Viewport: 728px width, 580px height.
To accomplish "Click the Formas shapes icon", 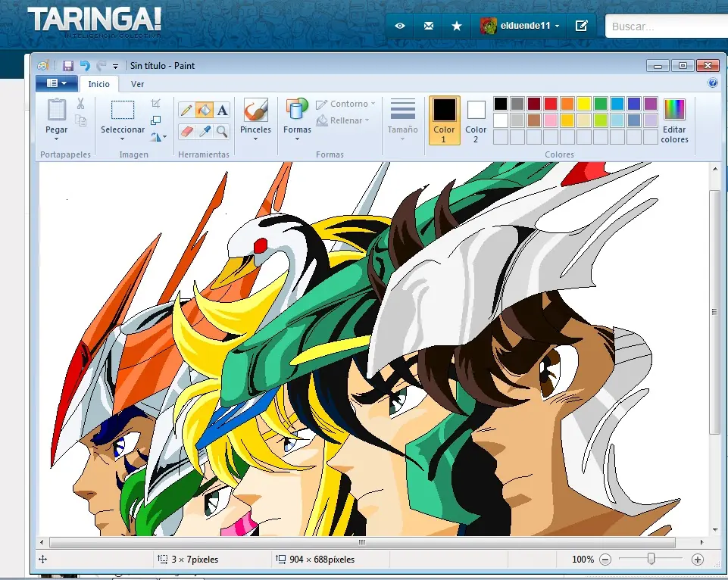I will point(297,110).
